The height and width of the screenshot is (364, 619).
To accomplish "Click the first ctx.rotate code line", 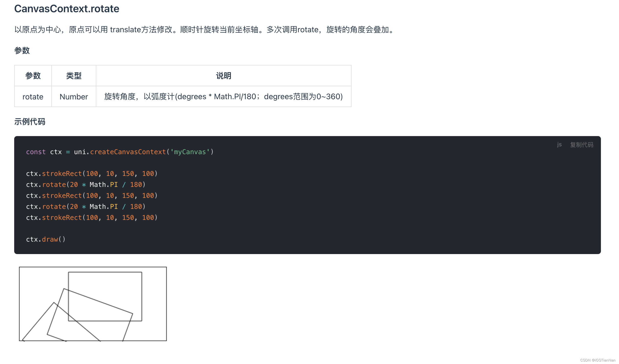I will 86,185.
